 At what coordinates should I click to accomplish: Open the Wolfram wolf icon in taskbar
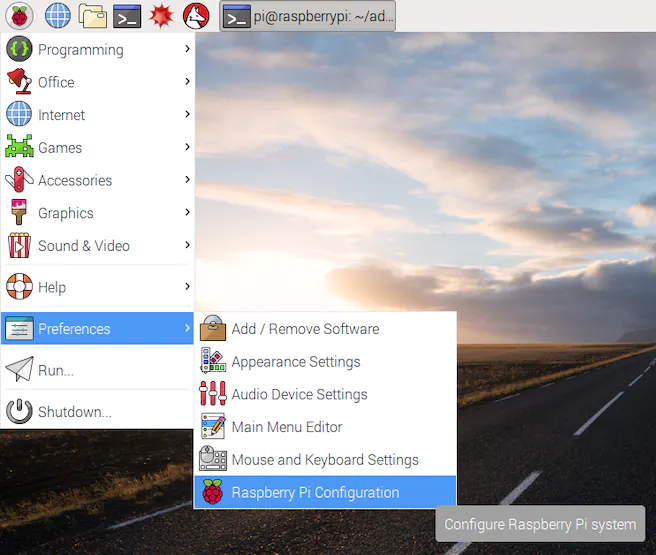coord(196,16)
